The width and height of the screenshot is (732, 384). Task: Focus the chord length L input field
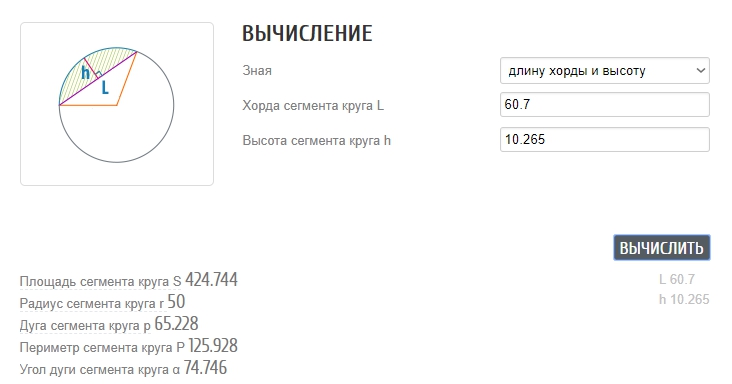605,105
